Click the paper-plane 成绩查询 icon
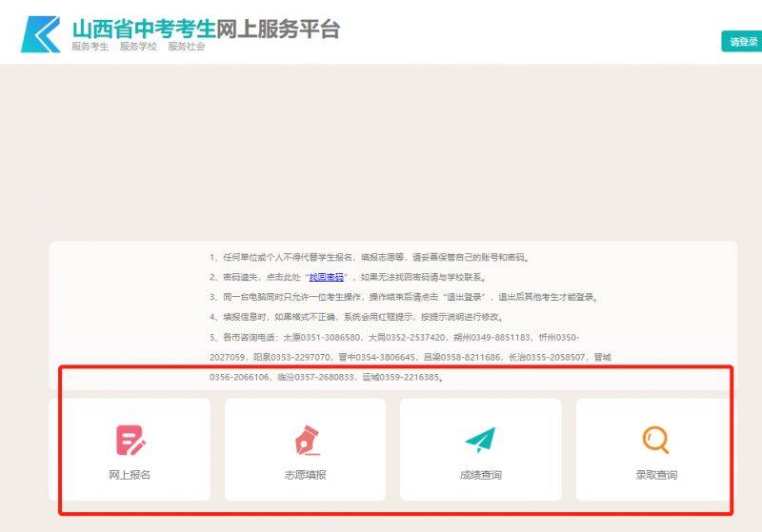Screen dimensions: 762x532 480,440
